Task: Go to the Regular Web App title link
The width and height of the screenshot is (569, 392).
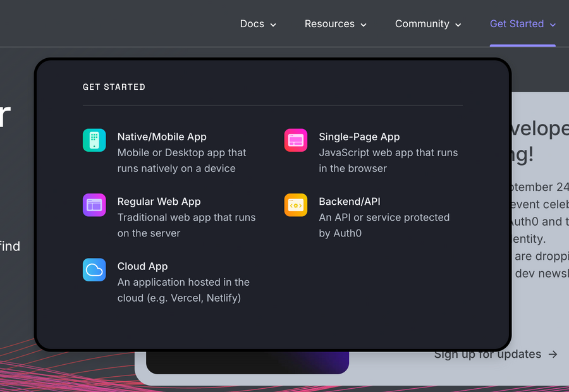Action: [x=159, y=202]
